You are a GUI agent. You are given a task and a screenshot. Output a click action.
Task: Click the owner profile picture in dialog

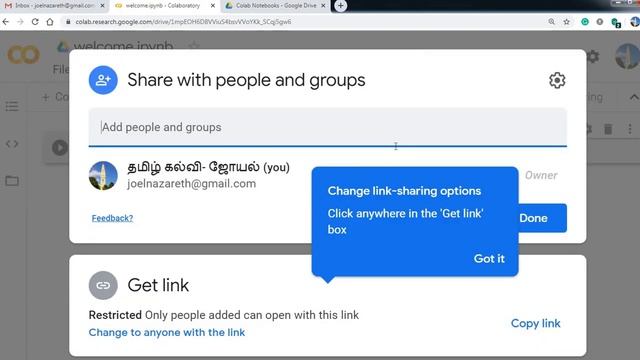103,176
